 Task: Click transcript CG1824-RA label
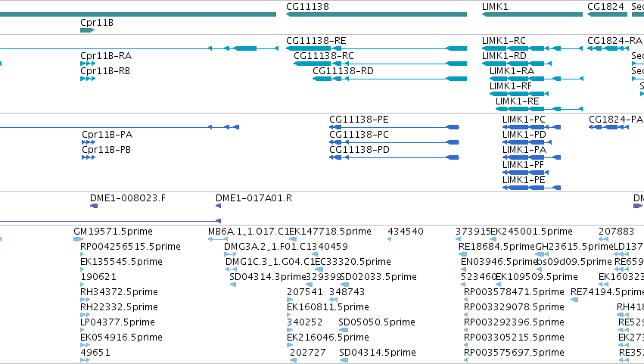pyautogui.click(x=614, y=41)
